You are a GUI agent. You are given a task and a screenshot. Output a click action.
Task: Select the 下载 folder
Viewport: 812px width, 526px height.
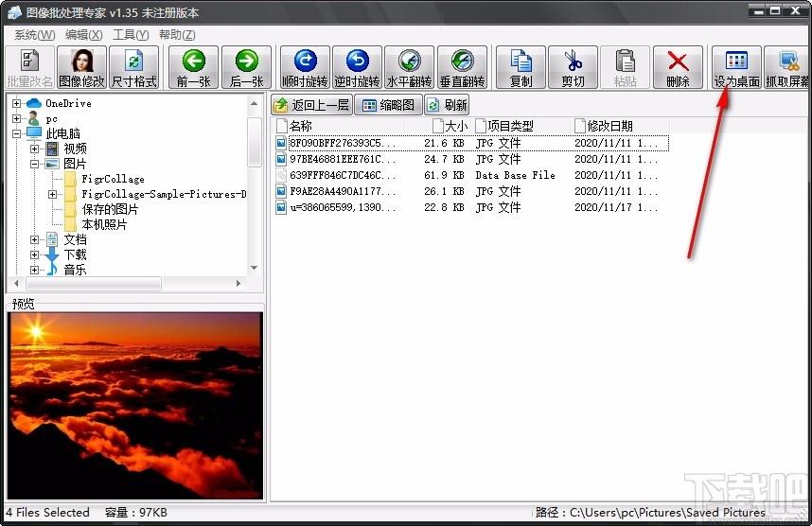[x=75, y=254]
